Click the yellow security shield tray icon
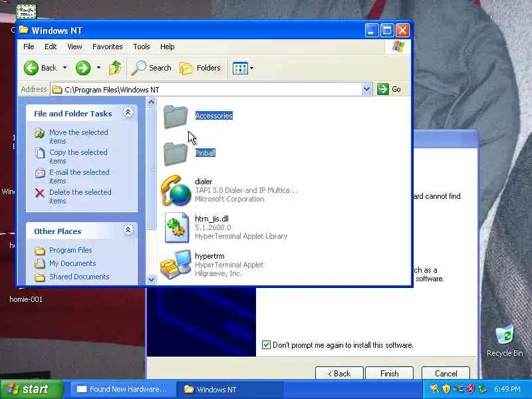Image resolution: width=532 pixels, height=399 pixels. (446, 389)
